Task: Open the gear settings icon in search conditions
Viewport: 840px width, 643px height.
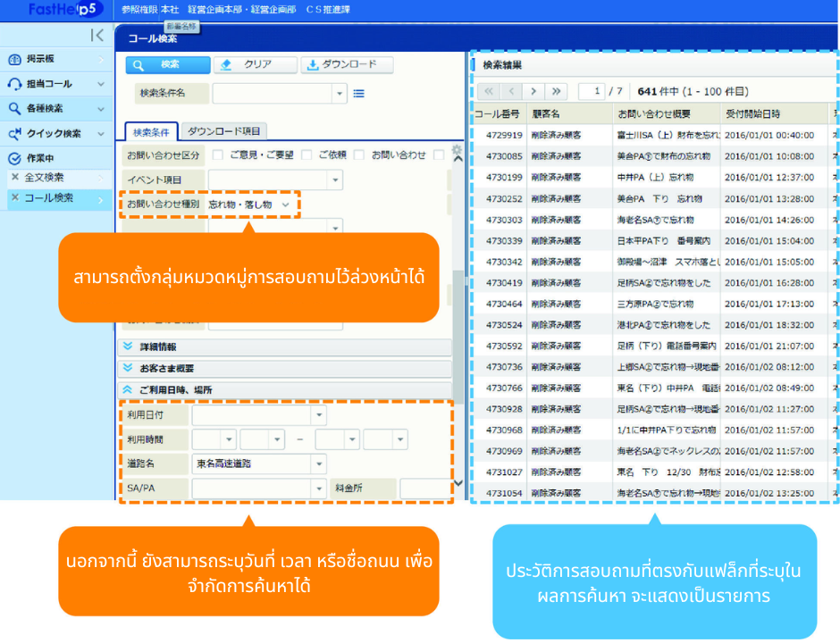Action: coord(457,151)
